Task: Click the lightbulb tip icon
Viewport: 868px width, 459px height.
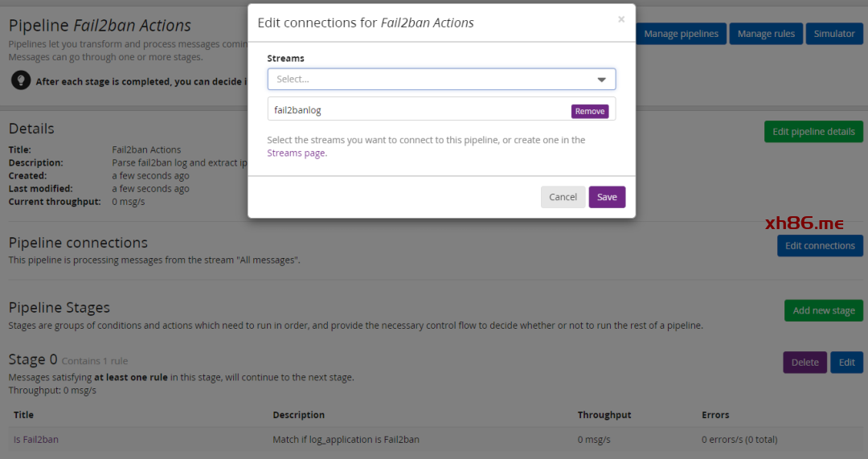Action: tap(21, 80)
